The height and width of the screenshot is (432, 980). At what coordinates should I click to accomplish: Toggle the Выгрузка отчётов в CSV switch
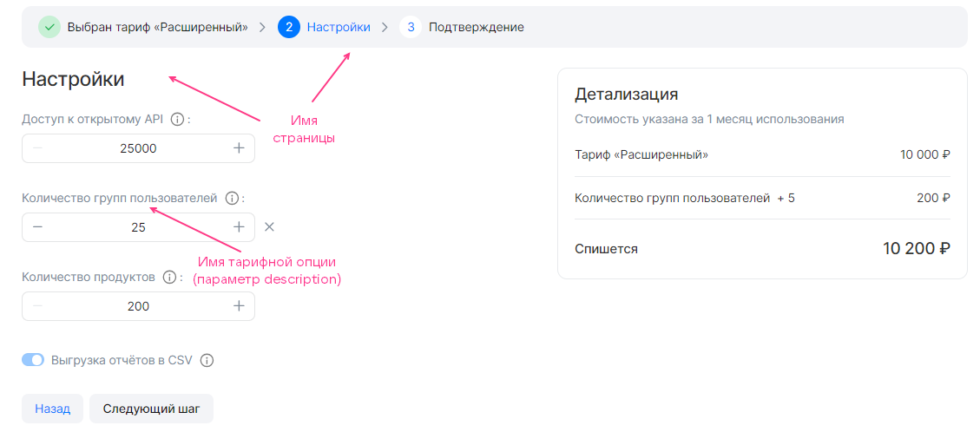click(33, 360)
